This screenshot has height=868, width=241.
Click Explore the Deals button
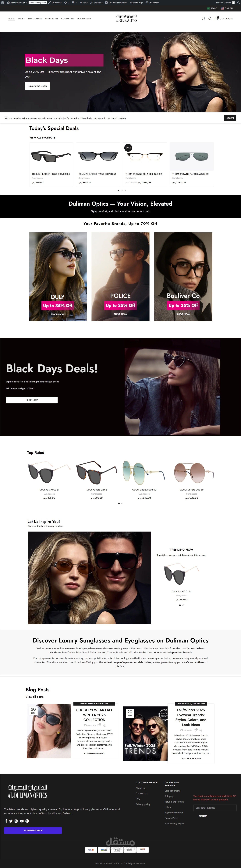click(x=37, y=86)
